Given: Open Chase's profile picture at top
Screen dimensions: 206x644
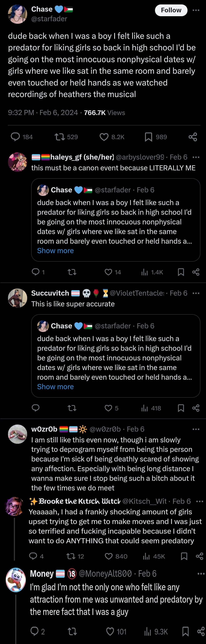Looking at the screenshot, I should [18, 14].
